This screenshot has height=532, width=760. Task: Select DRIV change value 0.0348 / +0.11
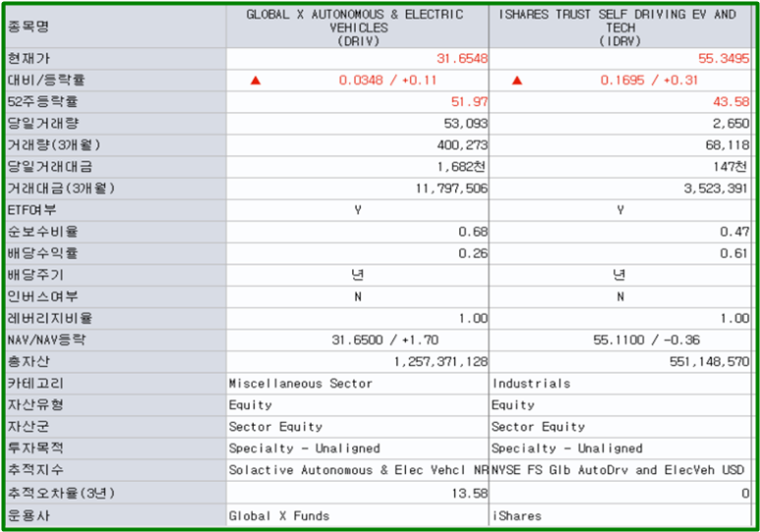[x=387, y=80]
